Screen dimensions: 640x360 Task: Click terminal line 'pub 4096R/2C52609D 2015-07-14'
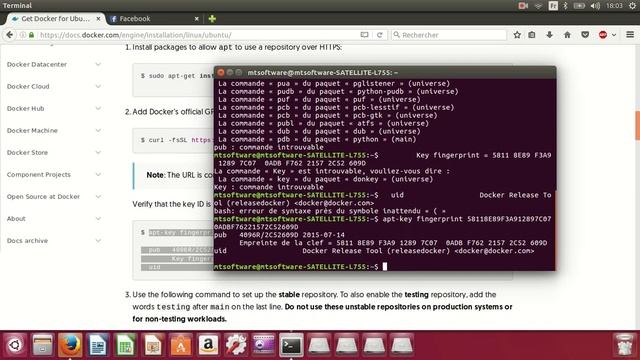[x=279, y=235]
